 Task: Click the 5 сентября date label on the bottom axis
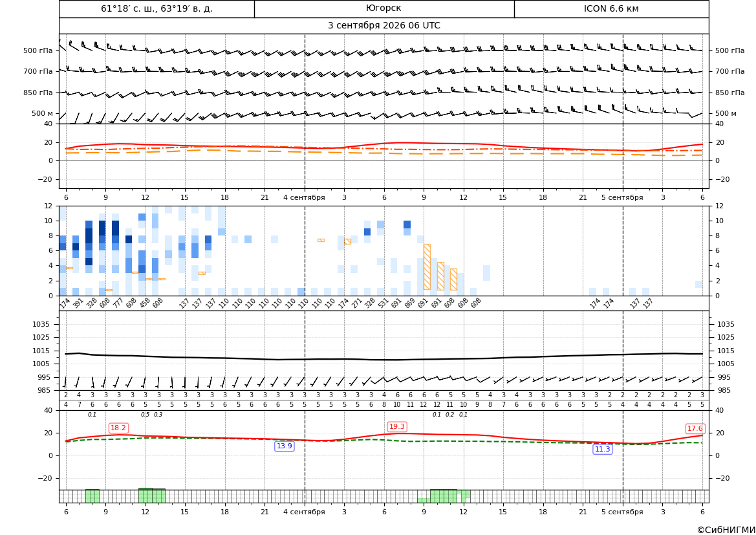tap(622, 512)
